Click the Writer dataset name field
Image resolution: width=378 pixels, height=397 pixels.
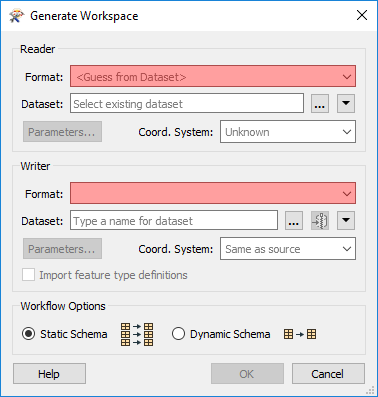pyautogui.click(x=174, y=221)
